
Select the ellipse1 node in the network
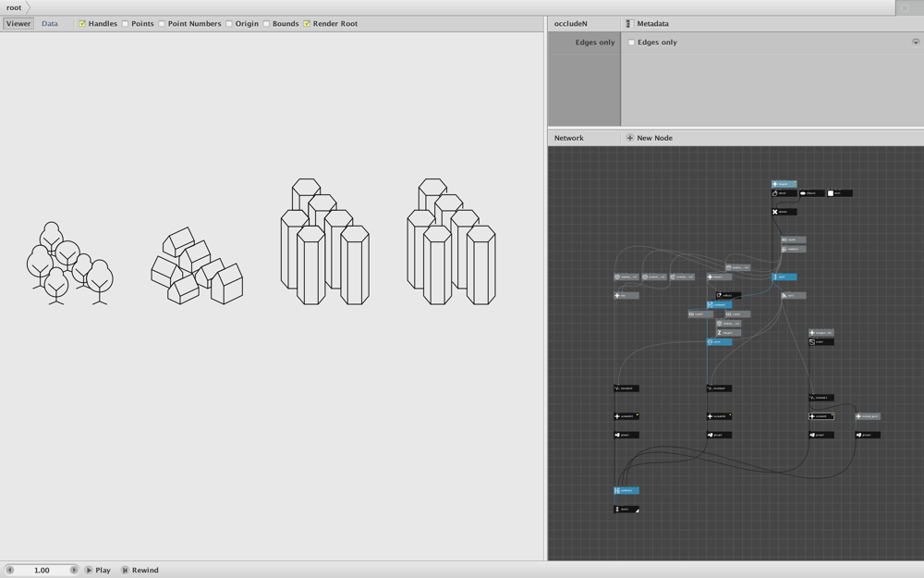pos(811,193)
